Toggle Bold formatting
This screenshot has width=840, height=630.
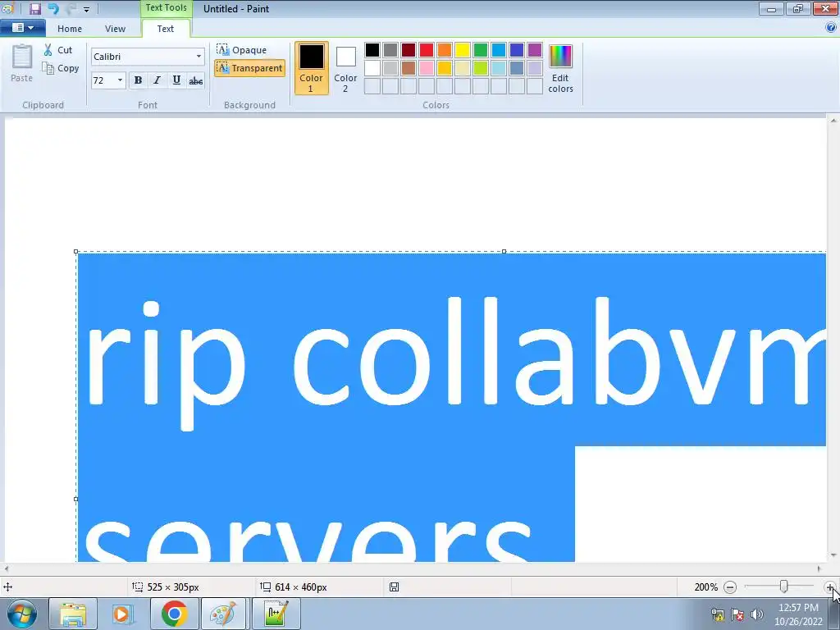click(138, 80)
